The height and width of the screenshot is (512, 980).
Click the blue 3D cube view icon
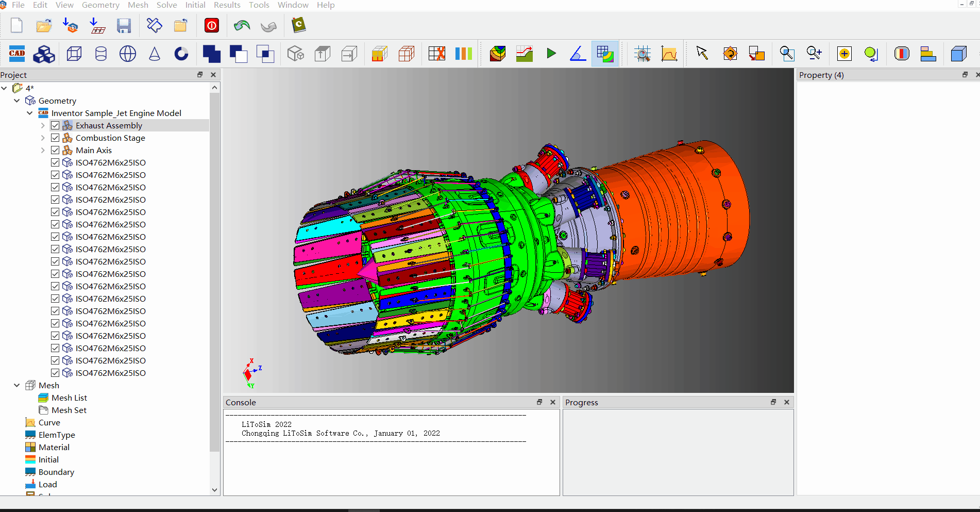(x=958, y=54)
